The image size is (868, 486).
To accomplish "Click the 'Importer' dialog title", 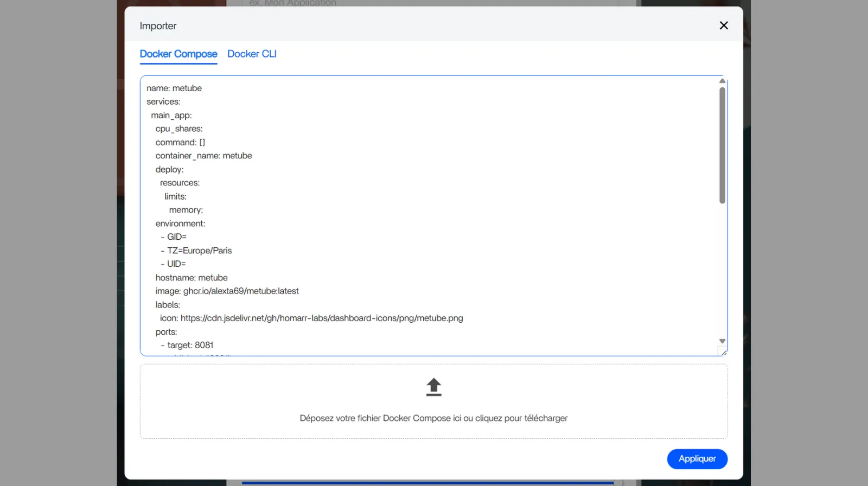I will pyautogui.click(x=158, y=26).
